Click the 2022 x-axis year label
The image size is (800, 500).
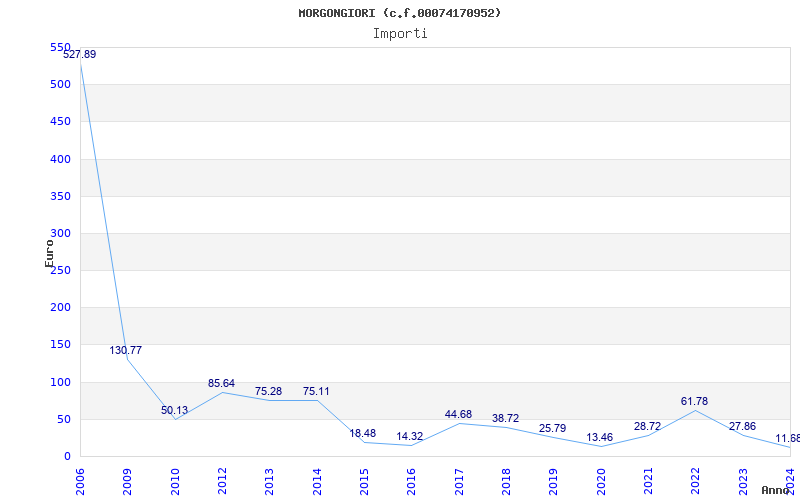pos(696,482)
